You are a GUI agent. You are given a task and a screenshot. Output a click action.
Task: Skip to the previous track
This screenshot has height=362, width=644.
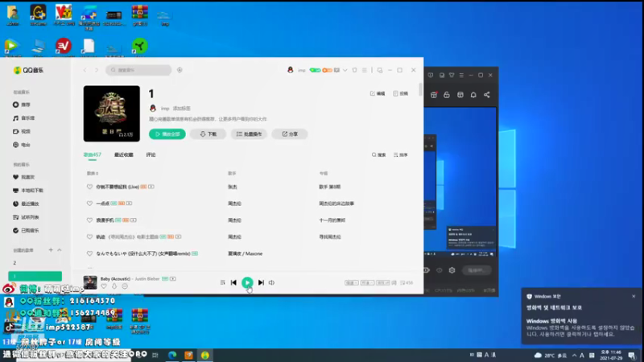(233, 282)
